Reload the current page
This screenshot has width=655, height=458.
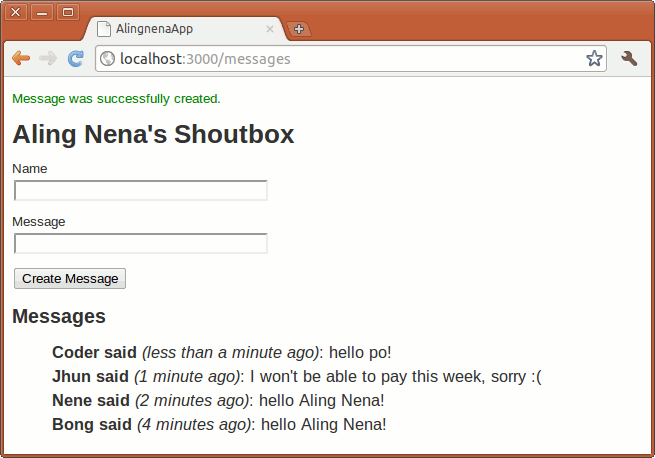pos(75,59)
